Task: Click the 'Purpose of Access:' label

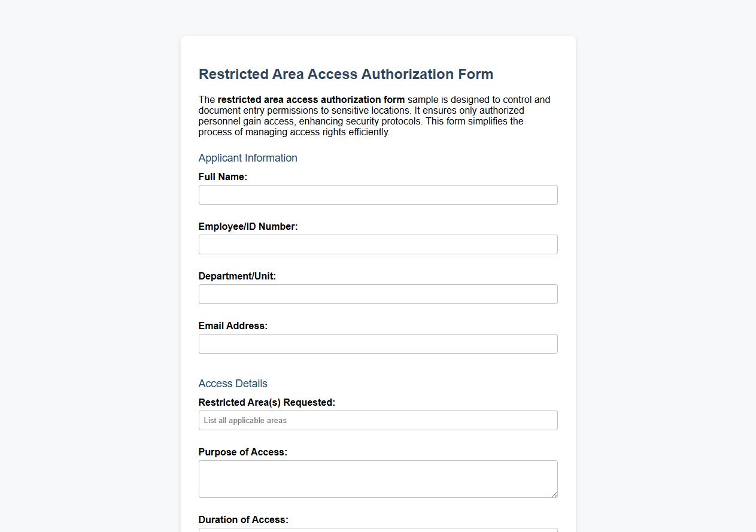Action: [x=242, y=452]
